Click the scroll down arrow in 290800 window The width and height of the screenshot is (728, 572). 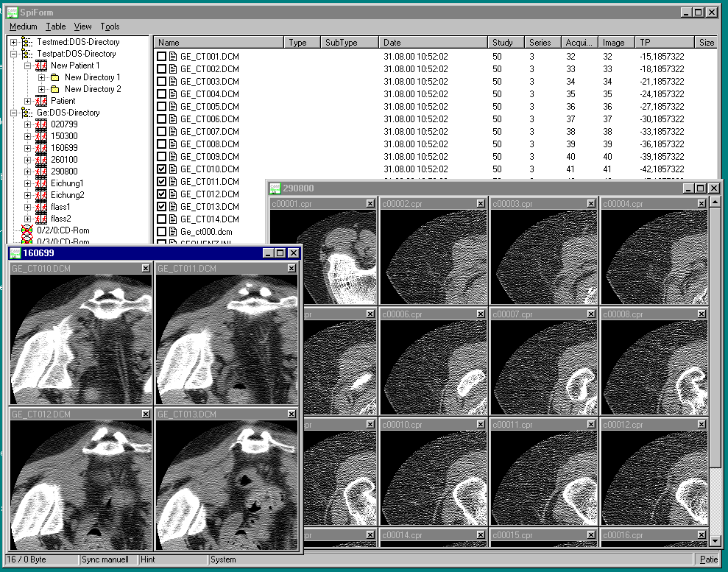715,540
